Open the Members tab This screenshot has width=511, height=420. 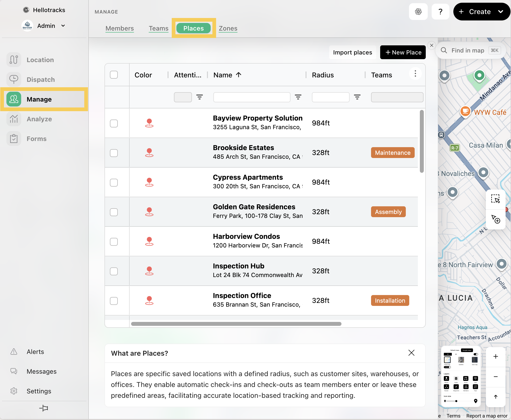point(119,28)
